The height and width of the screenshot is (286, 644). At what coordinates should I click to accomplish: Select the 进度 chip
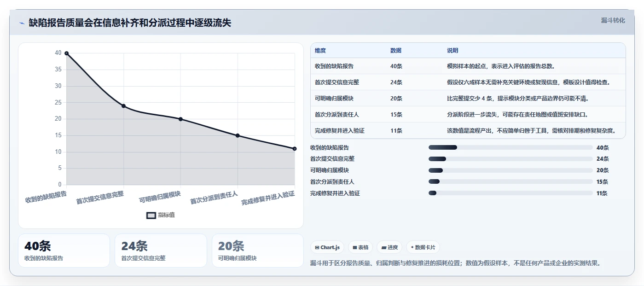pyautogui.click(x=389, y=247)
